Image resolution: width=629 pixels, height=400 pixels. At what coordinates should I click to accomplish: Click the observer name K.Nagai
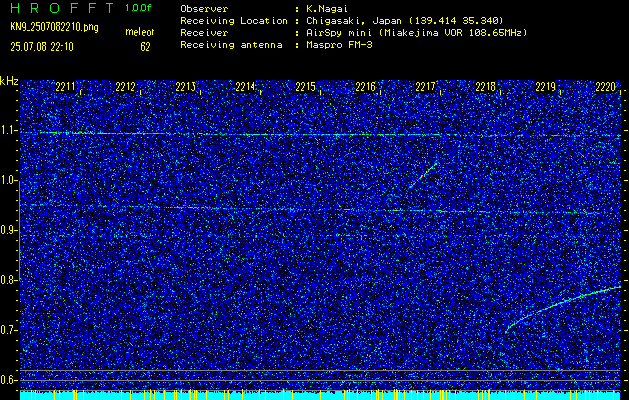(327, 8)
